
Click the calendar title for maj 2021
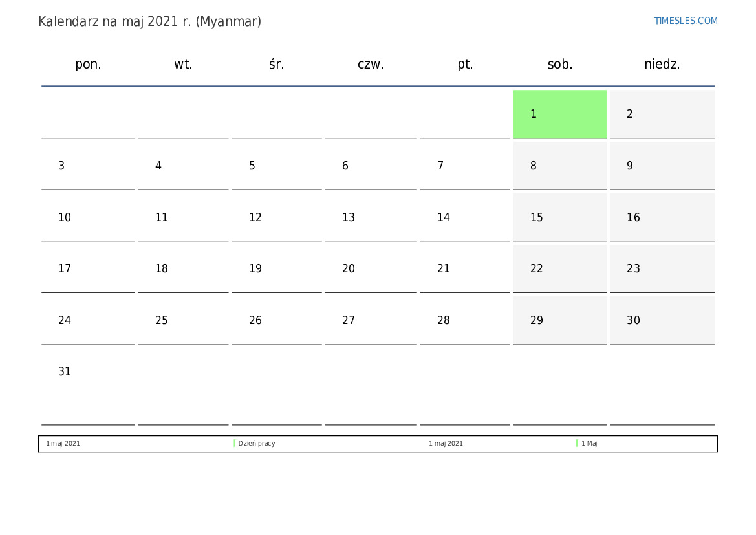coord(149,21)
